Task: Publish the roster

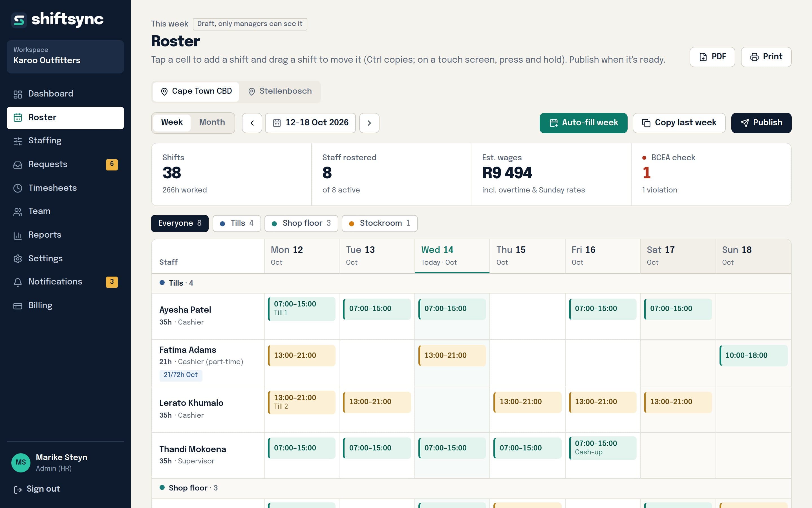Action: click(x=761, y=123)
